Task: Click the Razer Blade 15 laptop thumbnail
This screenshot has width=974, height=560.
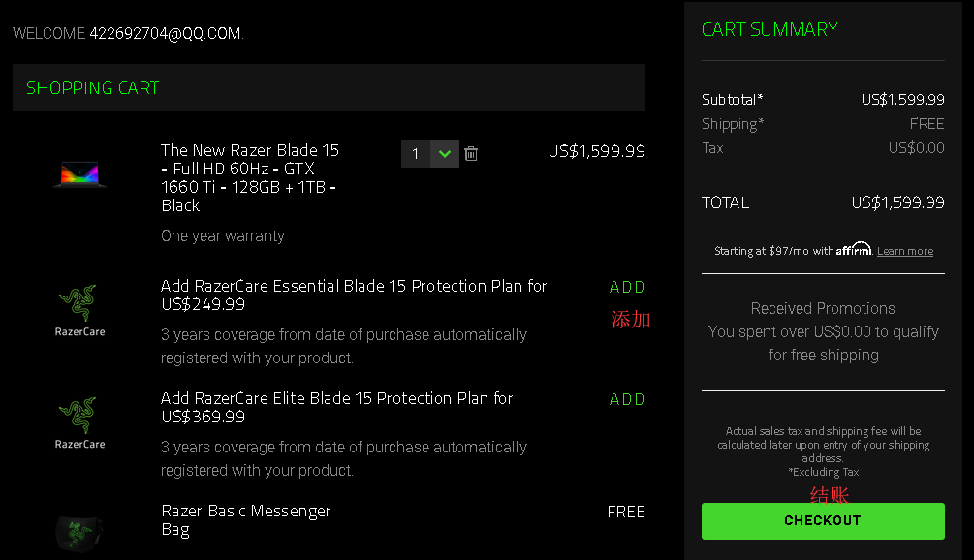Action: click(x=79, y=175)
